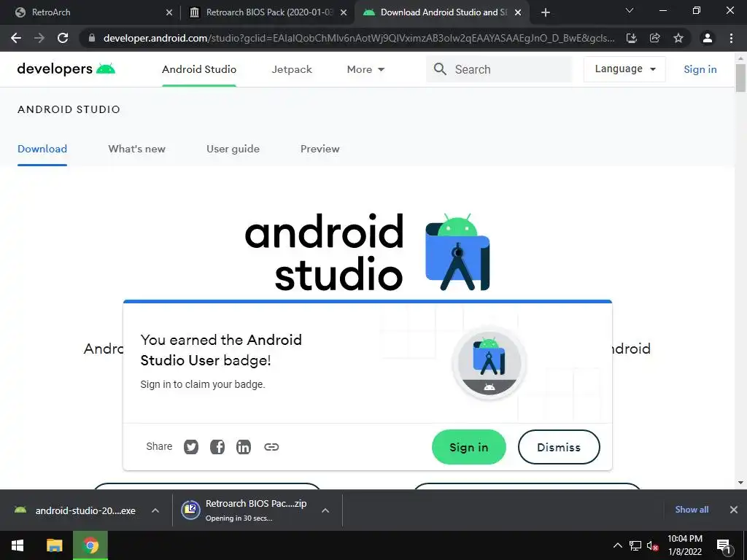
Task: Click the muted volume tray icon
Action: tap(653, 545)
